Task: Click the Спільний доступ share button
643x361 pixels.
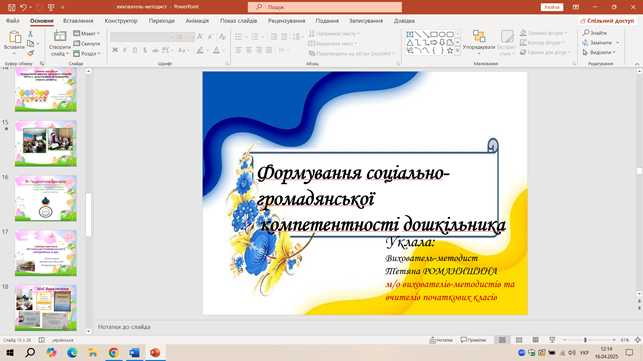Action: pyautogui.click(x=608, y=21)
